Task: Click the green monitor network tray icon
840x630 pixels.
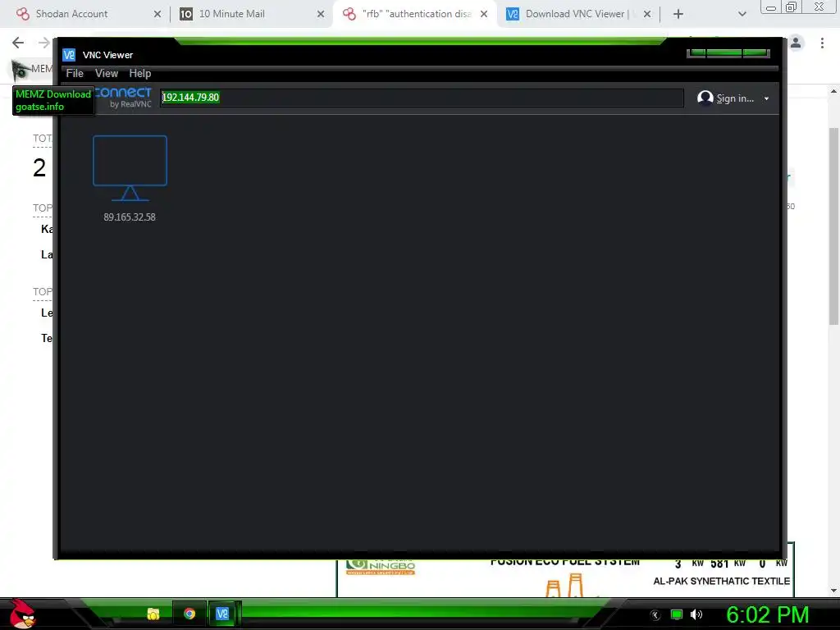Action: point(677,614)
